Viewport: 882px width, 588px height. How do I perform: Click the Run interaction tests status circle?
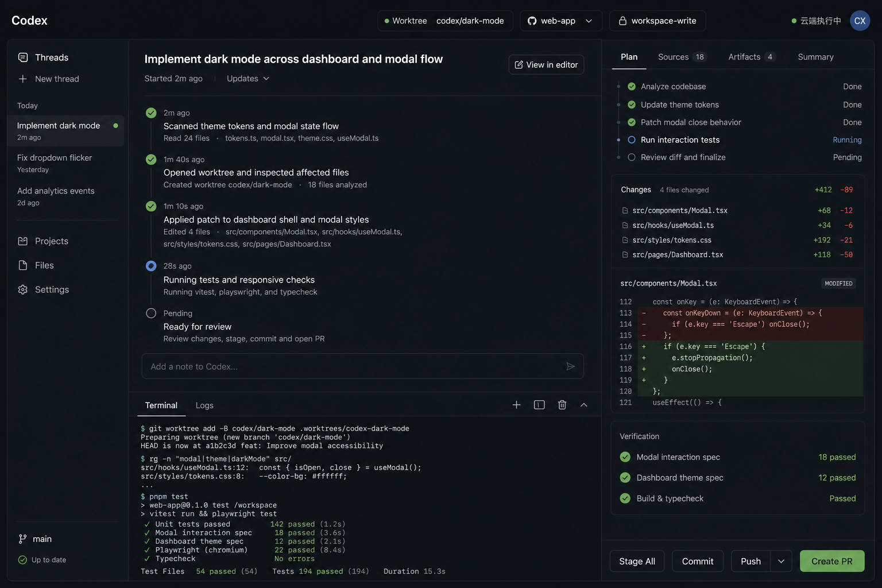(x=632, y=140)
